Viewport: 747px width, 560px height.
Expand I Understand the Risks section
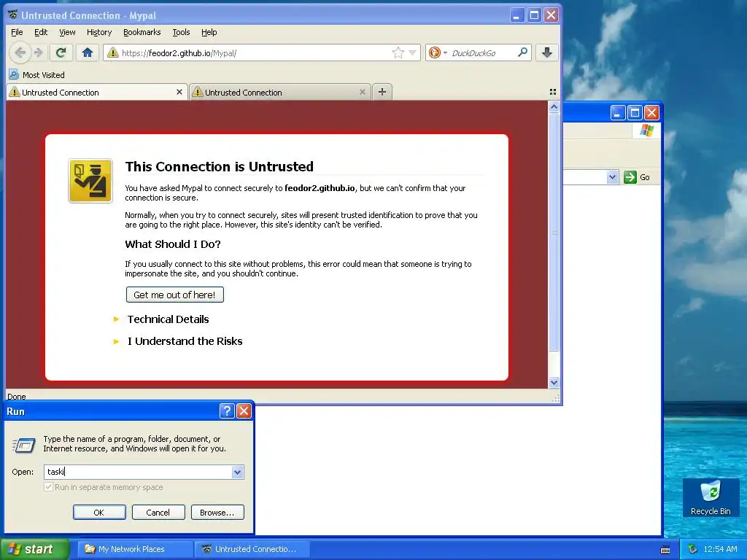point(185,341)
